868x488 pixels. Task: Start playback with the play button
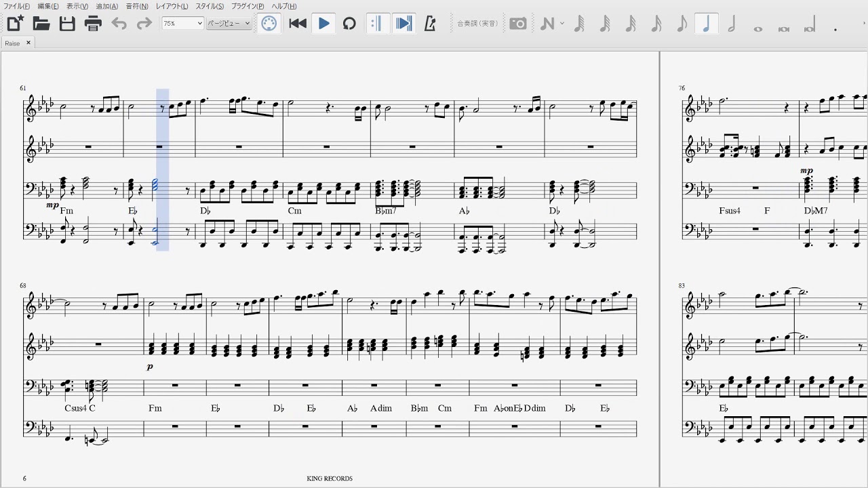pos(323,24)
